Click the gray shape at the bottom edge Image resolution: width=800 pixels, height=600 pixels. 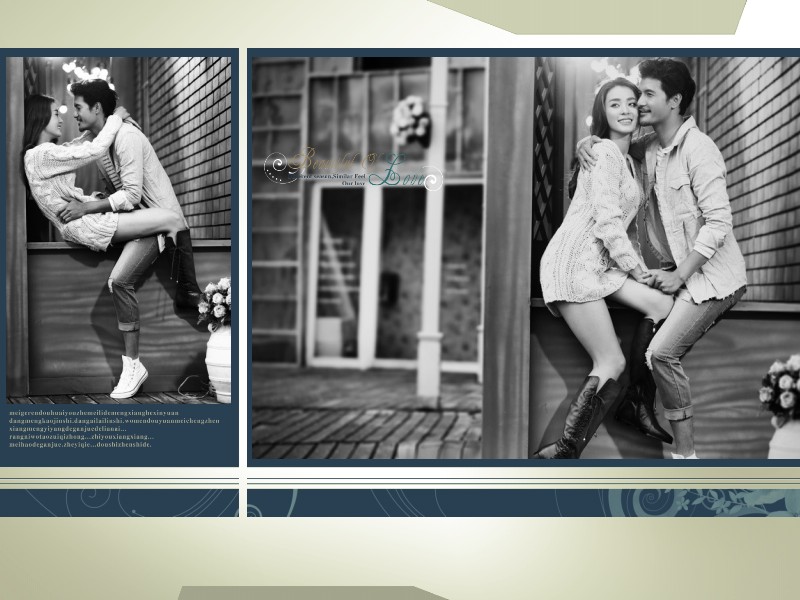[x=310, y=593]
